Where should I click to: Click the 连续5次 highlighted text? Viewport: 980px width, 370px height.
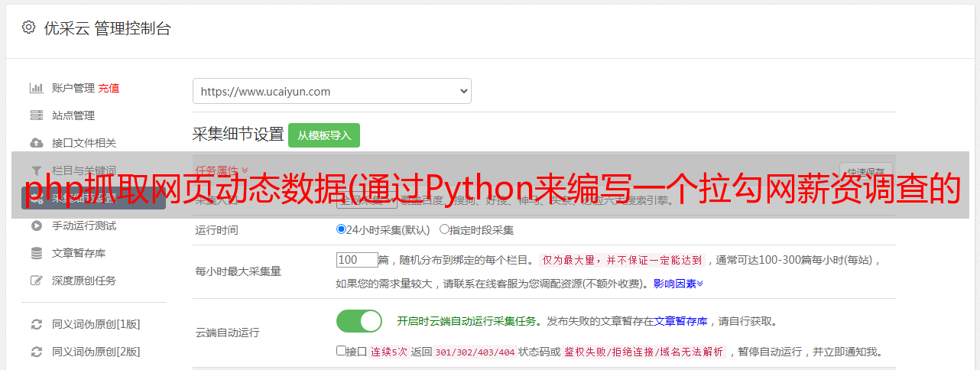pyautogui.click(x=389, y=352)
